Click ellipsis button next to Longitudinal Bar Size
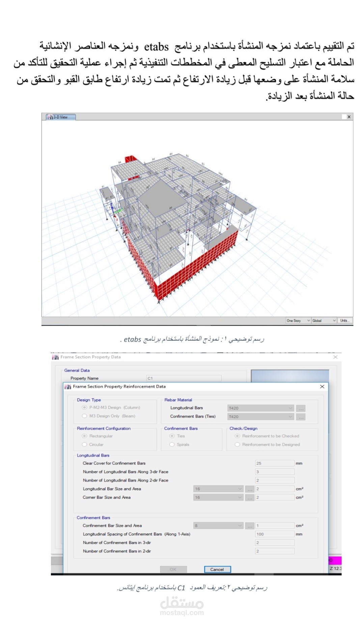364x629 pixels. tap(250, 489)
